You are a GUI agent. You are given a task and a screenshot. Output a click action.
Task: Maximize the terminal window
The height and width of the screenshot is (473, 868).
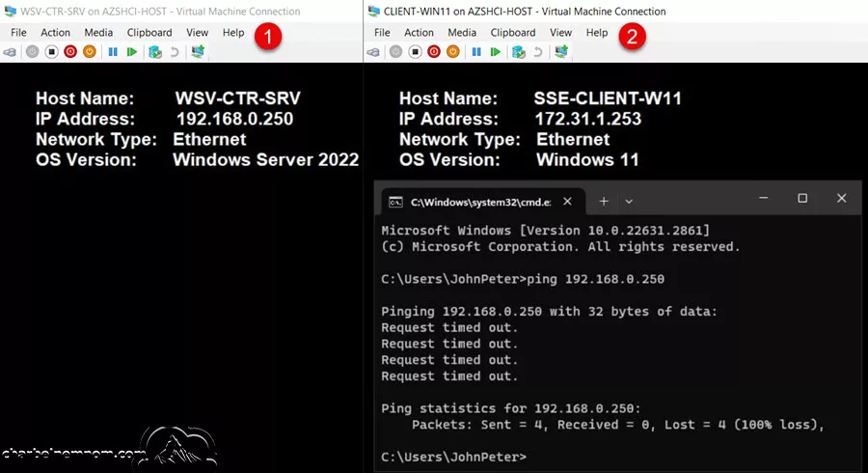point(802,198)
